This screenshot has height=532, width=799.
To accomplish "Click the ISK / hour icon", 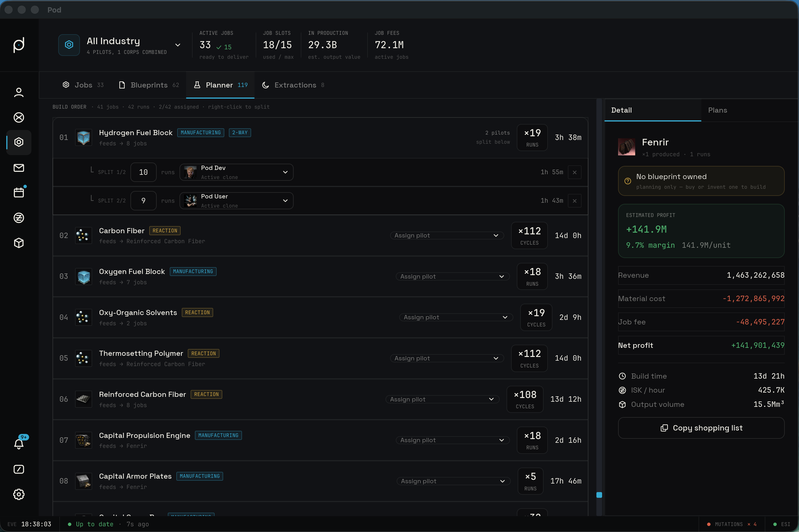I will point(622,390).
